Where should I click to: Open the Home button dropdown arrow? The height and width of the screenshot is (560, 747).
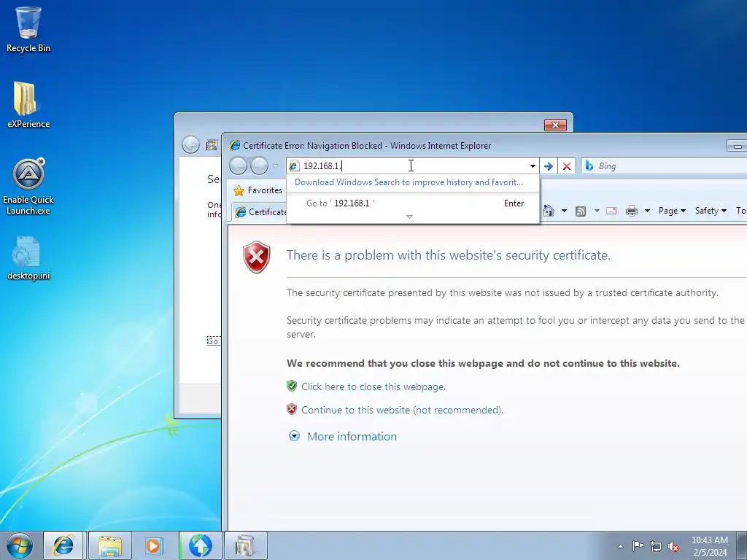tap(564, 211)
